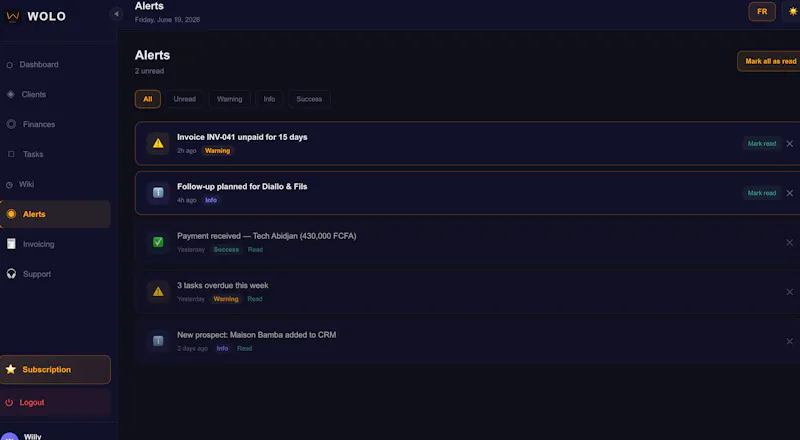
Task: Filter alerts by Info
Action: [x=269, y=99]
